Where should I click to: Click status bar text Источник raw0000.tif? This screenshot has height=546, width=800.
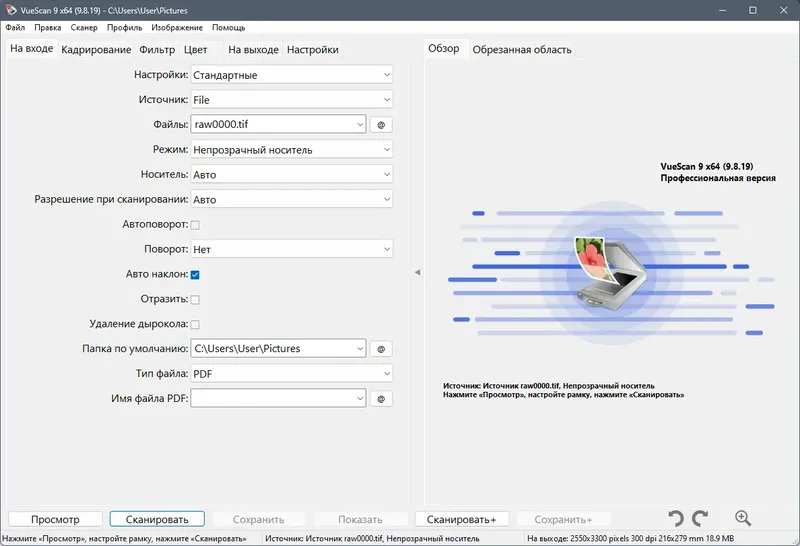click(372, 538)
